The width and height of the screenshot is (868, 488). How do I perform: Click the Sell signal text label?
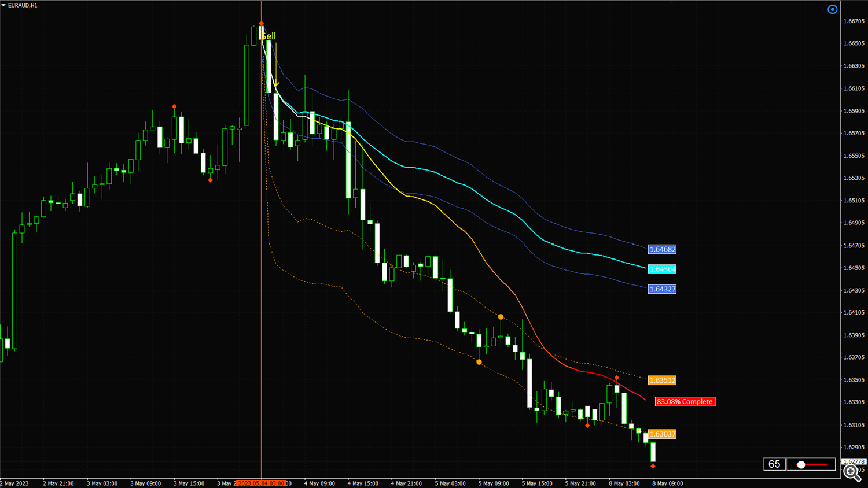[x=269, y=36]
